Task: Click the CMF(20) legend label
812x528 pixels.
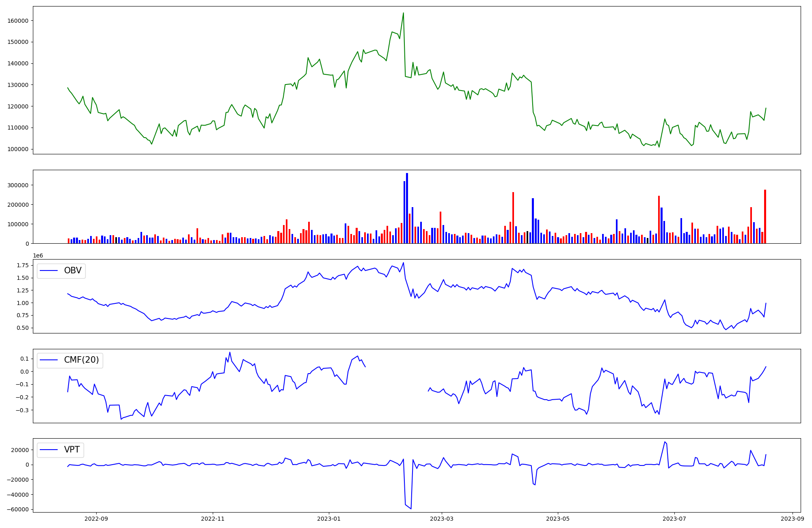Action: tap(81, 360)
